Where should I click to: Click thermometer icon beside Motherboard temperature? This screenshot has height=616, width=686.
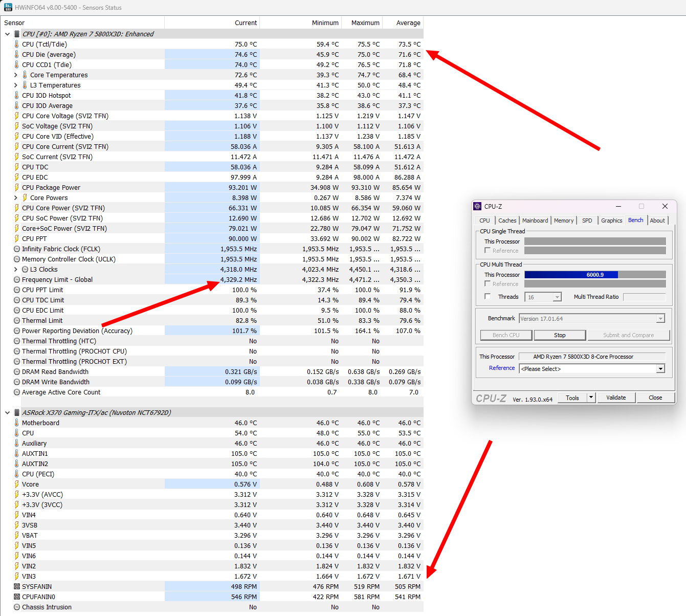(x=17, y=423)
